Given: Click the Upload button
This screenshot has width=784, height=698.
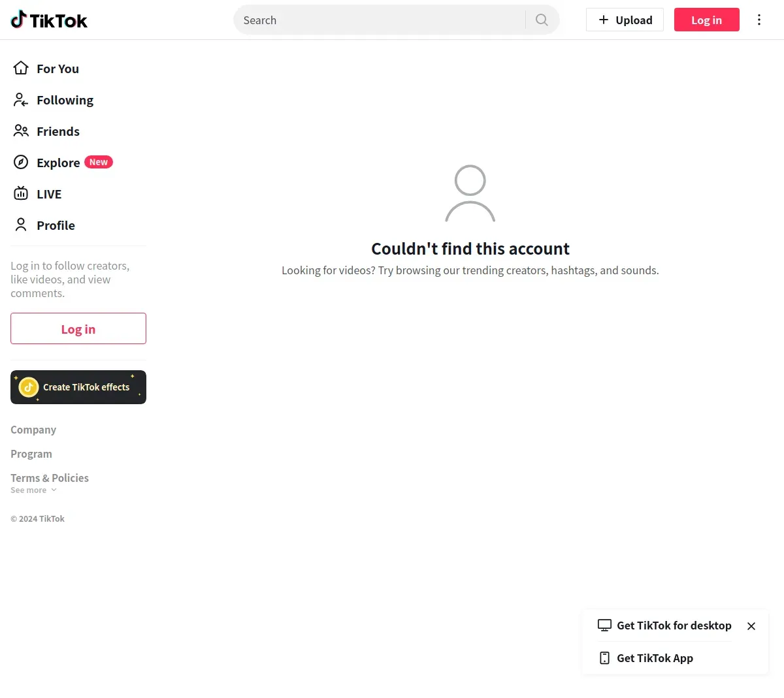Looking at the screenshot, I should pos(625,20).
